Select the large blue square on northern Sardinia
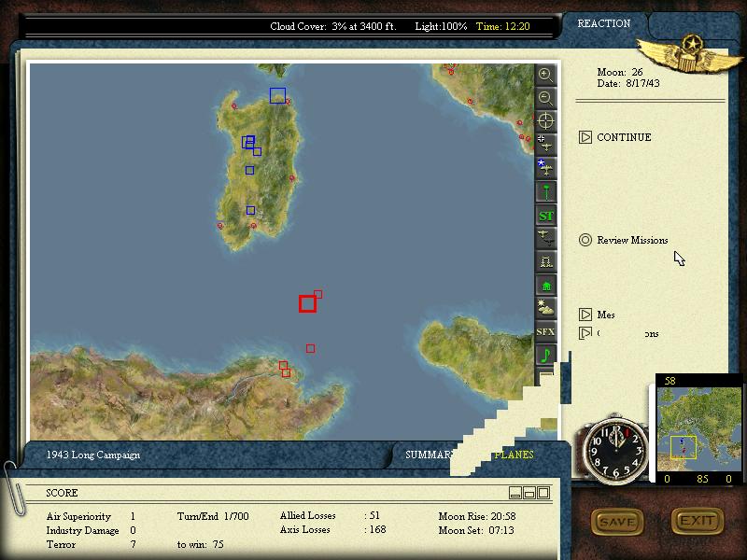This screenshot has height=560, width=747. click(x=277, y=95)
